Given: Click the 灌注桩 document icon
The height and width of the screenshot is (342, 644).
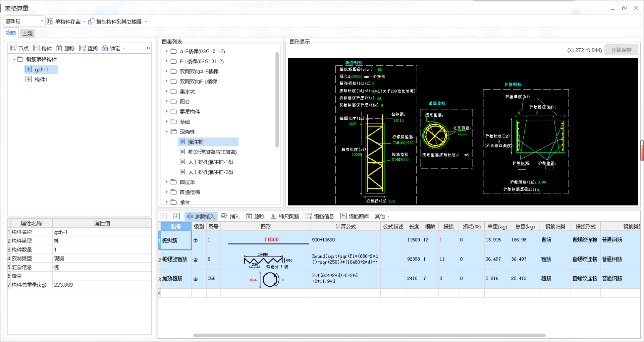Looking at the screenshot, I should [x=182, y=142].
